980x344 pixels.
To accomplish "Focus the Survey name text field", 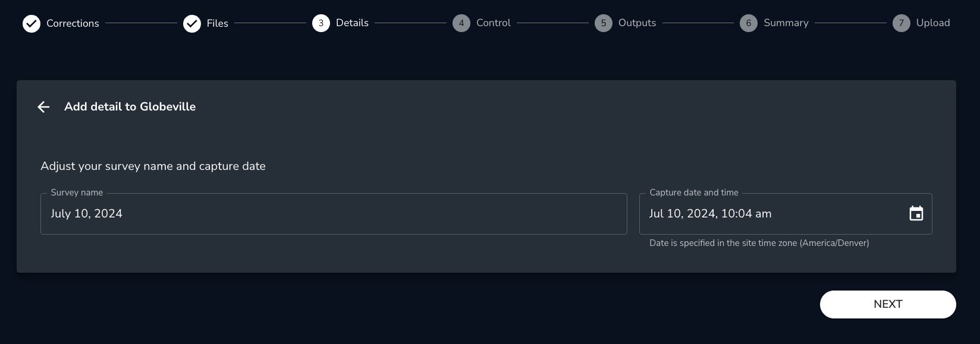I will click(x=333, y=214).
